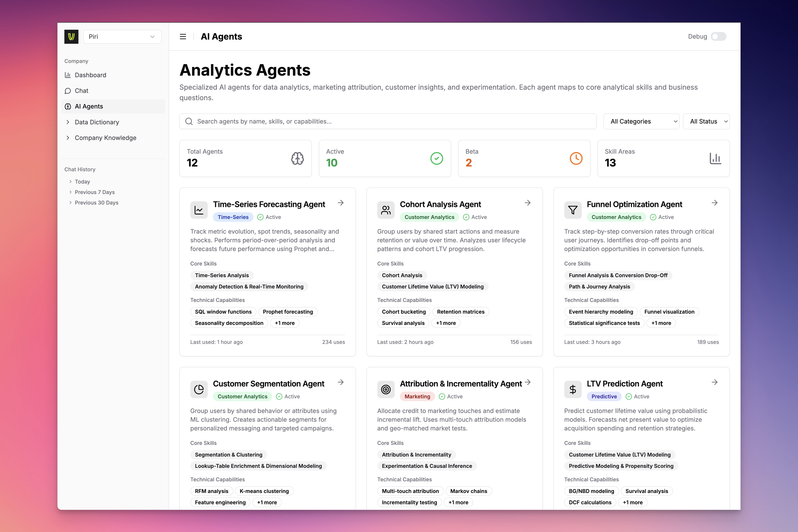
Task: Click +1 more in Time-Series capabilities
Action: (284, 323)
